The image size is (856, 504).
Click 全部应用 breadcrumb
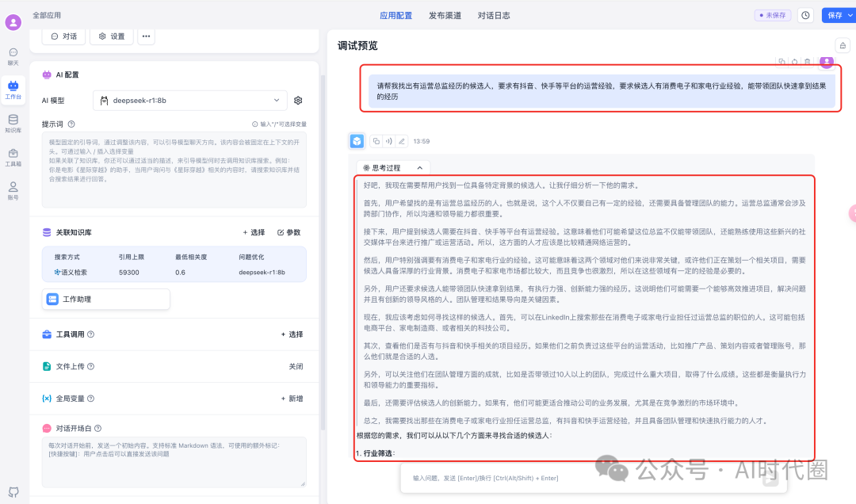[47, 15]
